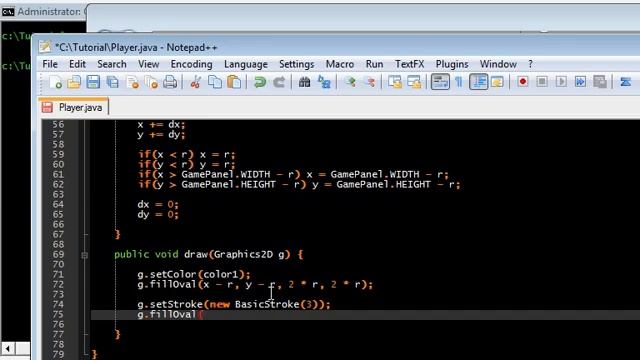
Task: Click the Close document icon
Action: tap(132, 82)
